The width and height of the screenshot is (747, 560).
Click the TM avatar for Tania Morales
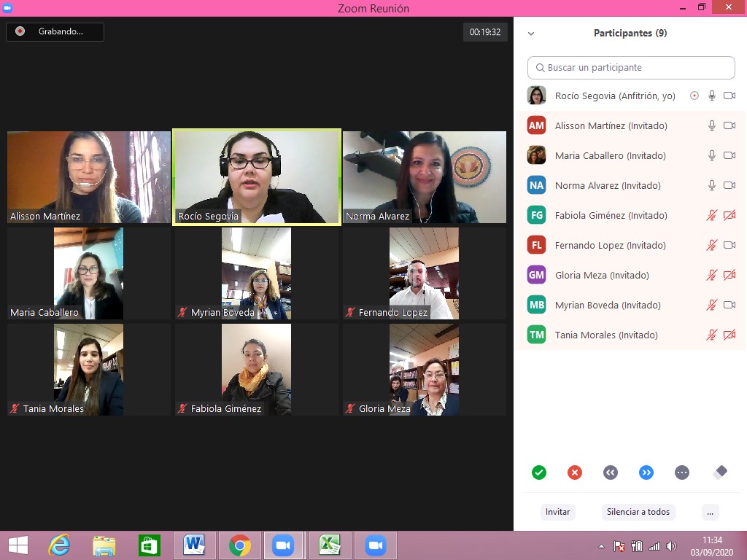pos(536,335)
